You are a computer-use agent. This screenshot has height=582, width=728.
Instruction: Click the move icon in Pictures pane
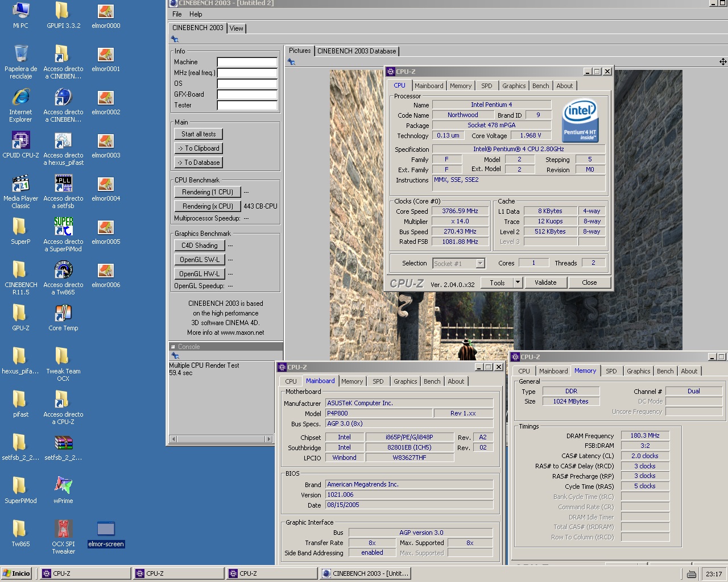coord(722,61)
